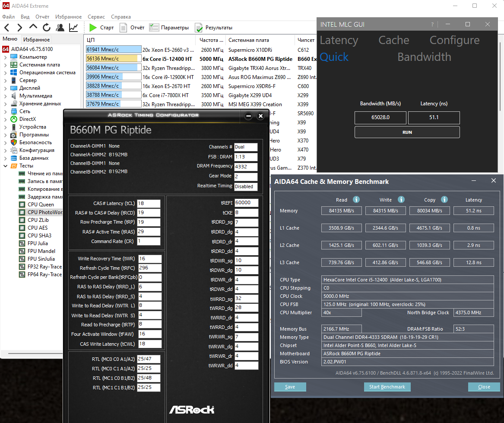Click the DRAM Frequency field
The height and width of the screenshot is (423, 504).
(x=246, y=167)
